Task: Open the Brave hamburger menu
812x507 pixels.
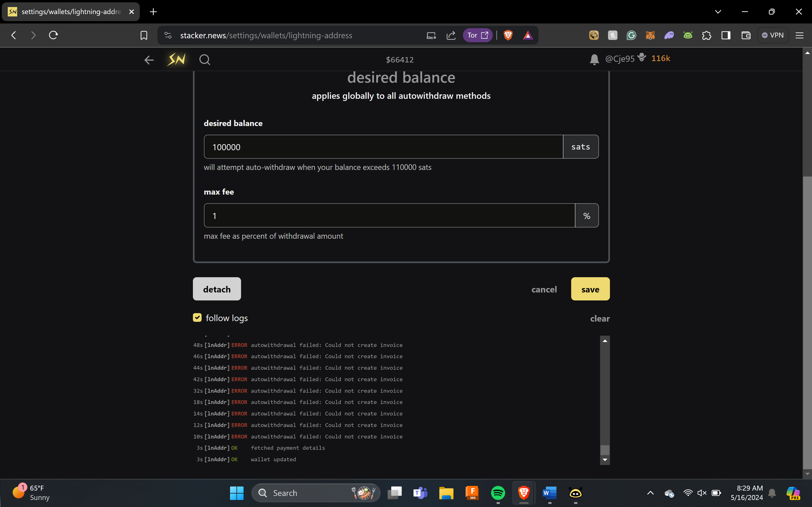Action: click(799, 35)
